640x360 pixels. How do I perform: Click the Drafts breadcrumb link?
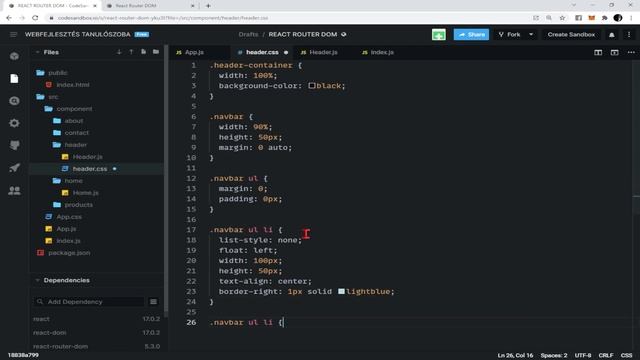click(x=248, y=34)
